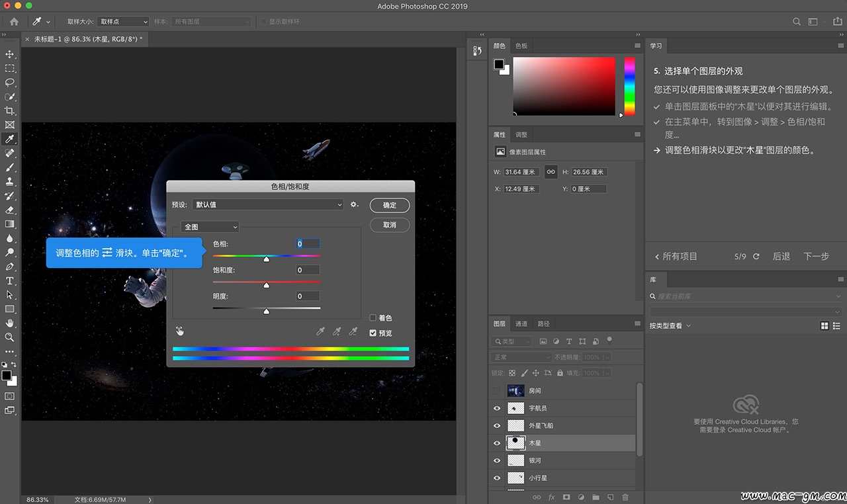Hide the 宇航员 layer
This screenshot has width=847, height=504.
[497, 409]
